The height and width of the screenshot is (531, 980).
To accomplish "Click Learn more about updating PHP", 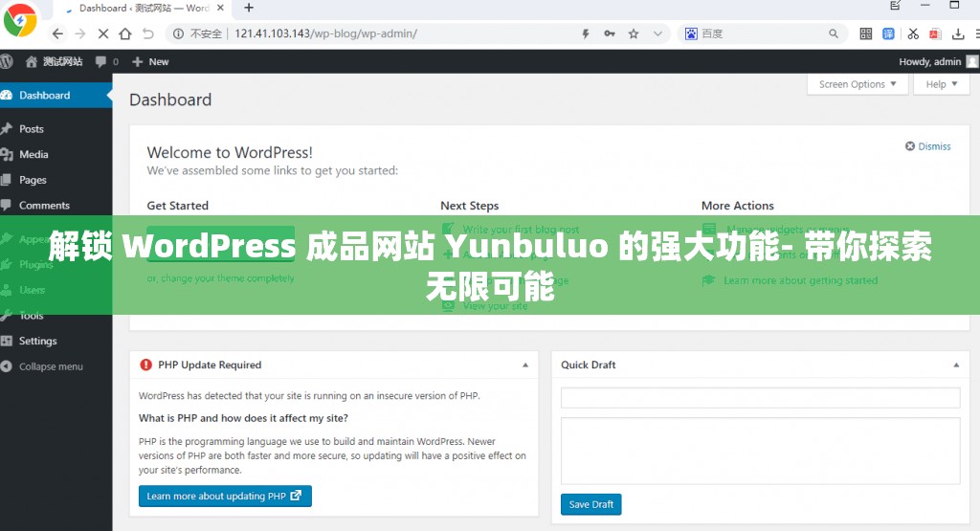I will 225,496.
